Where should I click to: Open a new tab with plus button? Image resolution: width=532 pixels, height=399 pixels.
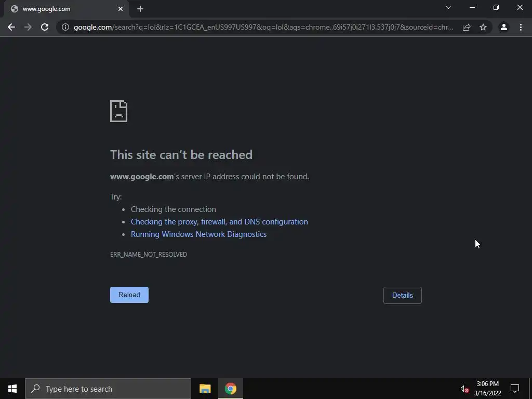click(x=140, y=9)
